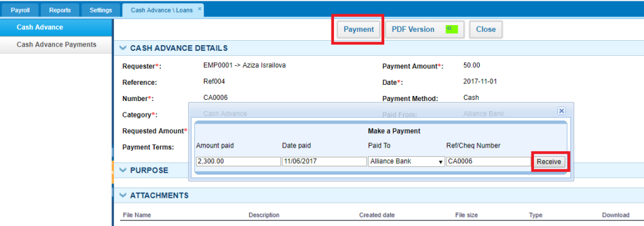This screenshot has width=644, height=226.
Task: Close the Cash Advance \ Loans tab
Action: pyautogui.click(x=199, y=8)
